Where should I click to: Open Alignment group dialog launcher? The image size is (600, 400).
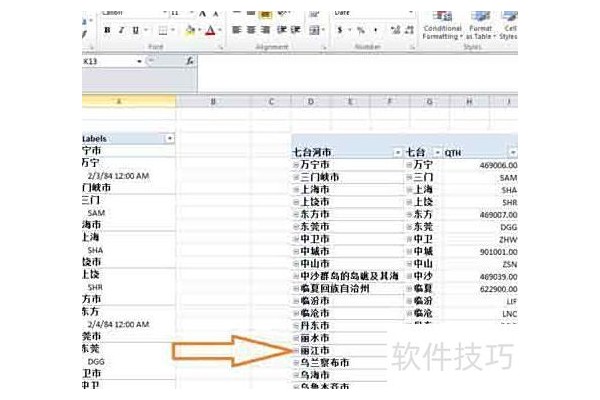pyautogui.click(x=324, y=48)
